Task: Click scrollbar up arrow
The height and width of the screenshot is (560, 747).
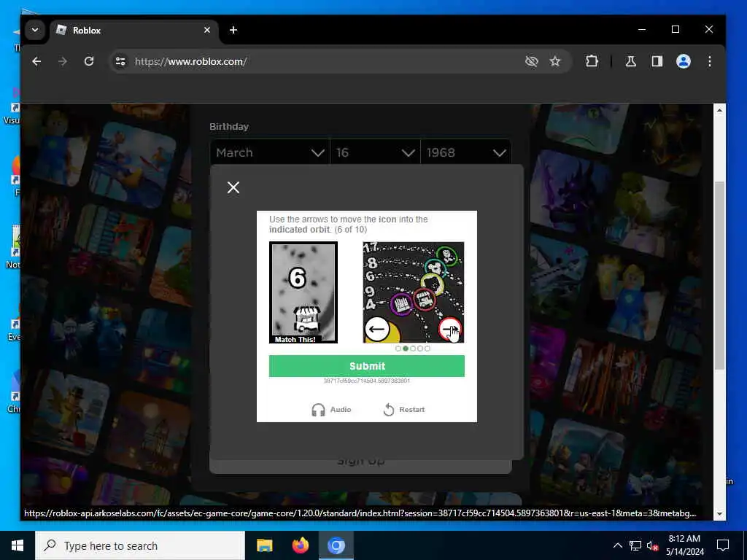Action: click(x=719, y=110)
